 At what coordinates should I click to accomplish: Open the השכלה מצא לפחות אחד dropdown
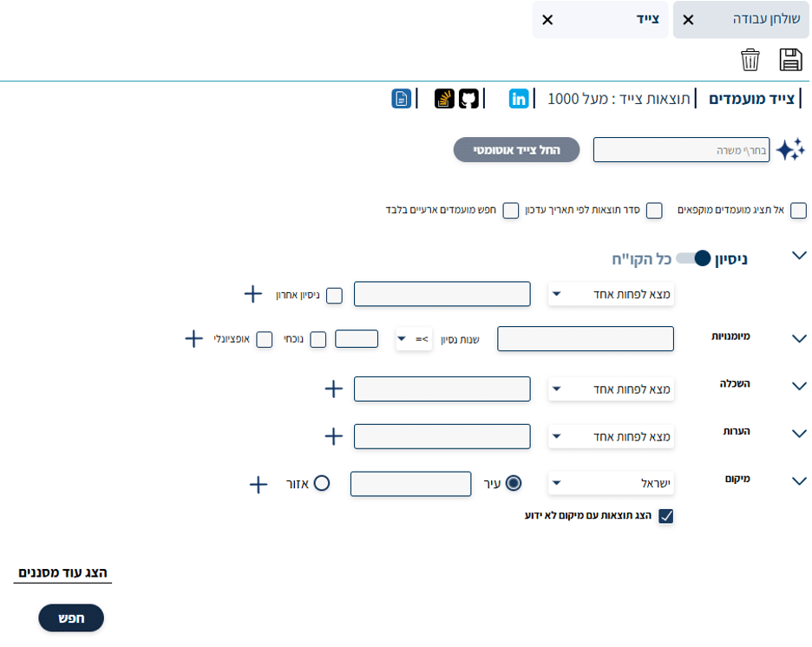click(611, 389)
